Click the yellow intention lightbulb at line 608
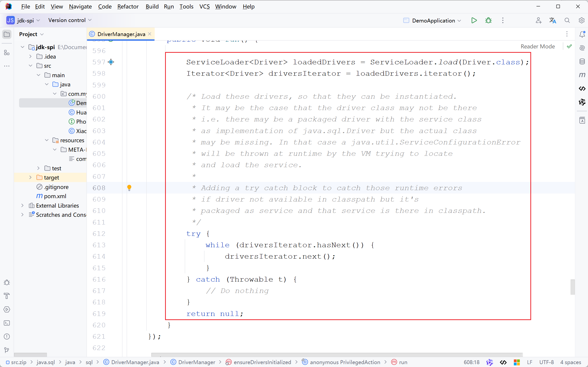This screenshot has width=588, height=367. (129, 188)
